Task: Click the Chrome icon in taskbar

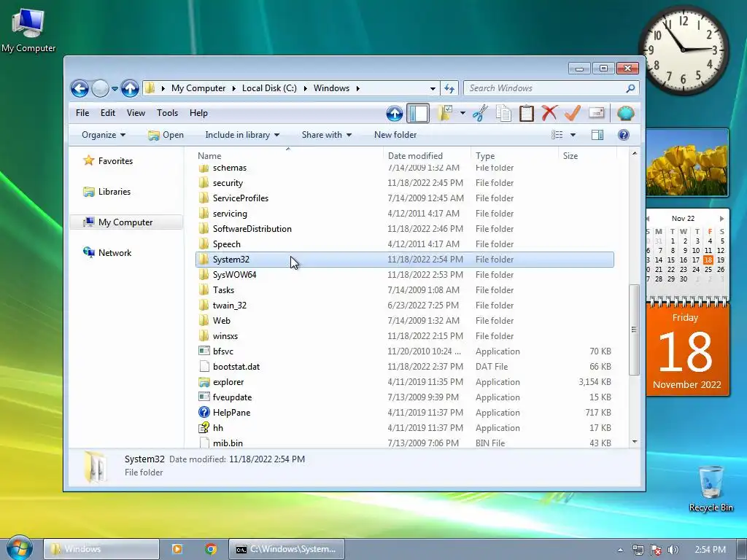Action: [x=211, y=549]
